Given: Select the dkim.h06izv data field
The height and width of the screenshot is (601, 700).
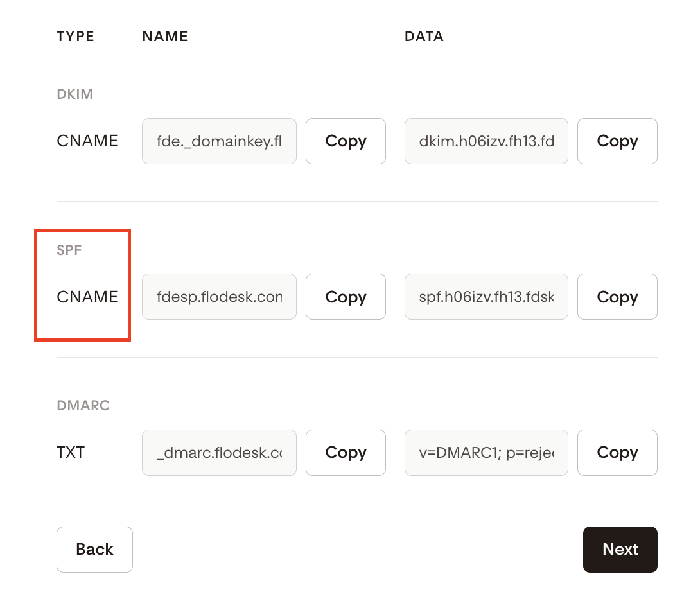Looking at the screenshot, I should (486, 141).
